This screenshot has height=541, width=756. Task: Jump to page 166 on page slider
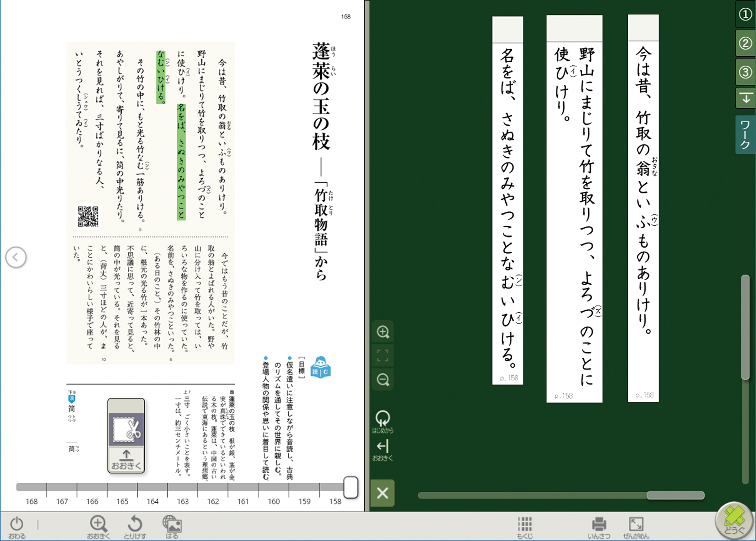click(92, 501)
